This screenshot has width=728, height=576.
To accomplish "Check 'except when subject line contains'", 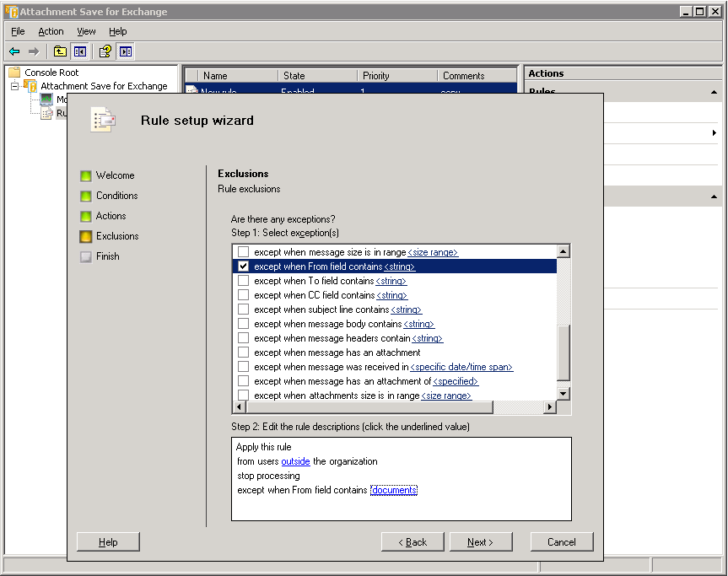I will [243, 310].
